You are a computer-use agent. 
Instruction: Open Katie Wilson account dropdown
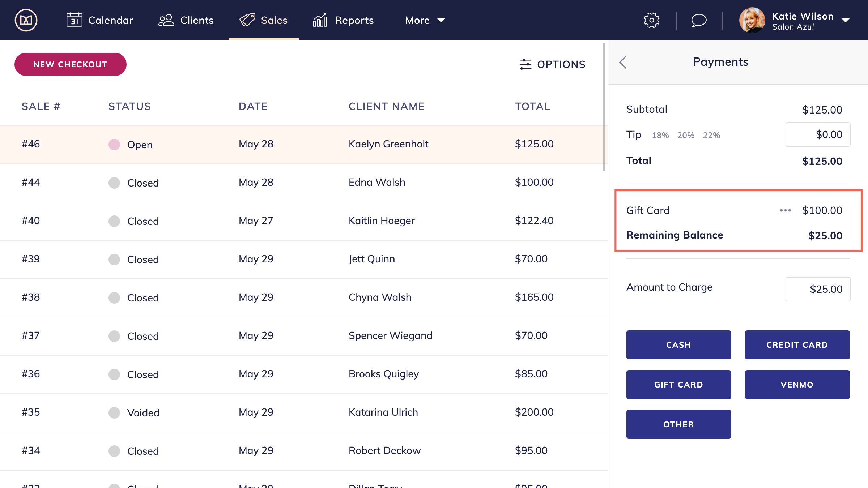(845, 21)
